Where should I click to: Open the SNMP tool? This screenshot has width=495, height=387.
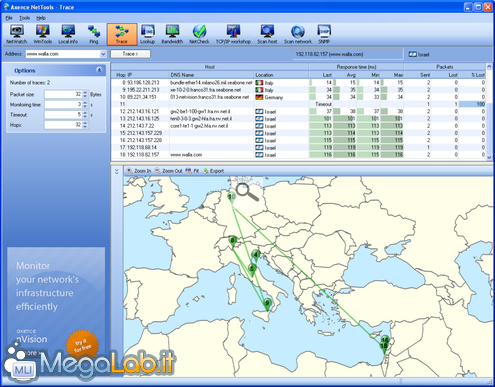pyautogui.click(x=324, y=34)
